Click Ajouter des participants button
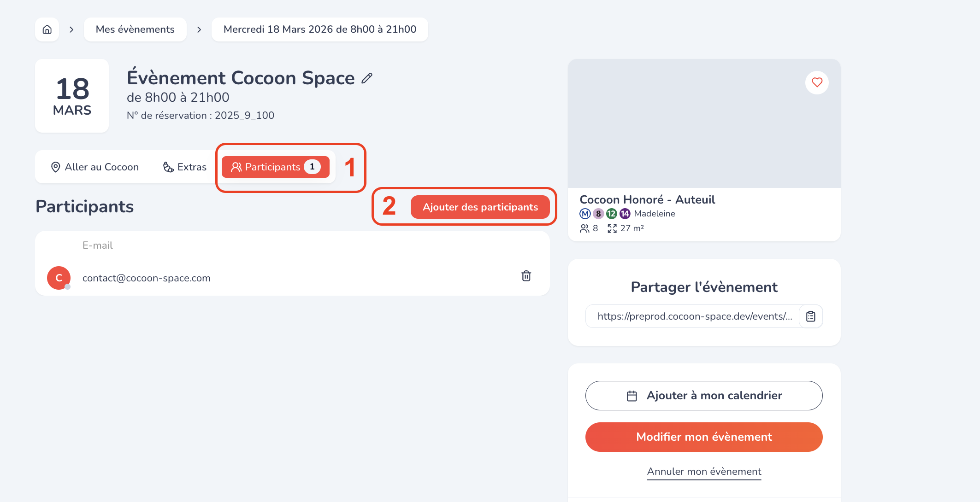The width and height of the screenshot is (980, 502). point(480,207)
